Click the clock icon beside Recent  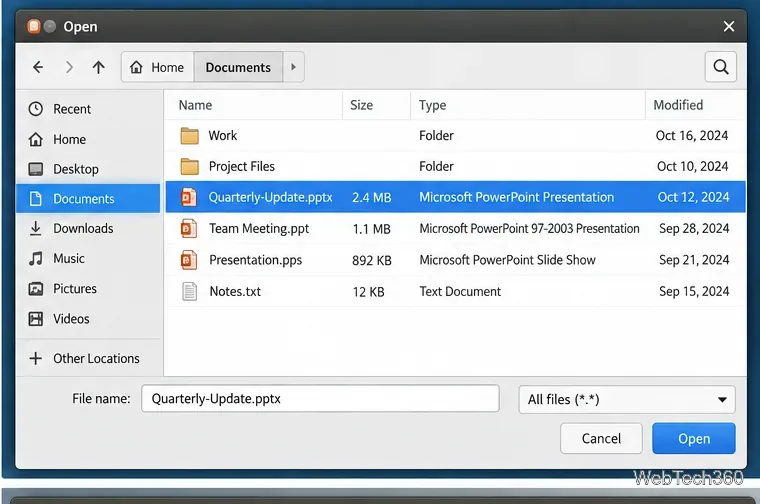point(36,109)
